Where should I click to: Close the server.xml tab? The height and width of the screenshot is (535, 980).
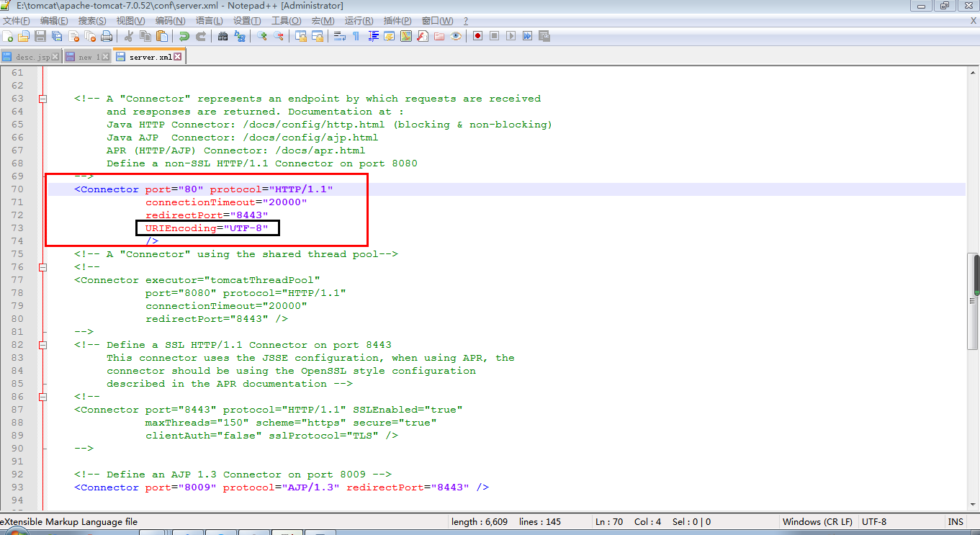click(x=178, y=56)
